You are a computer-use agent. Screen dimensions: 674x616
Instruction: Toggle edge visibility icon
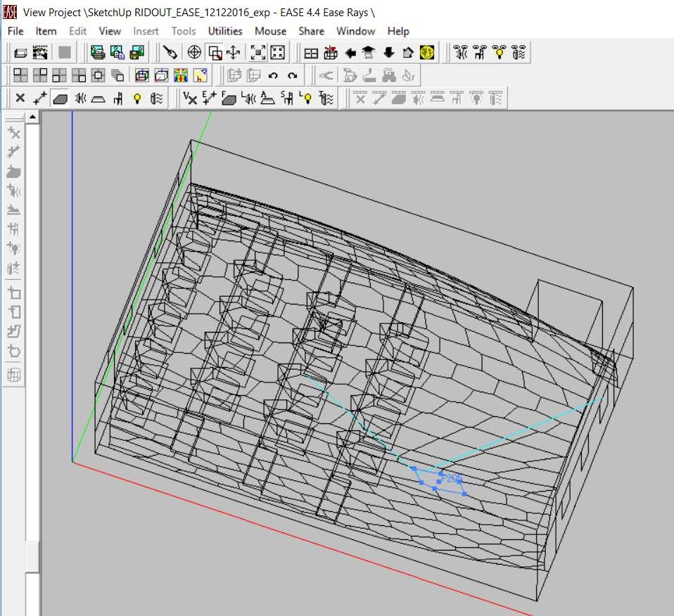click(40, 98)
